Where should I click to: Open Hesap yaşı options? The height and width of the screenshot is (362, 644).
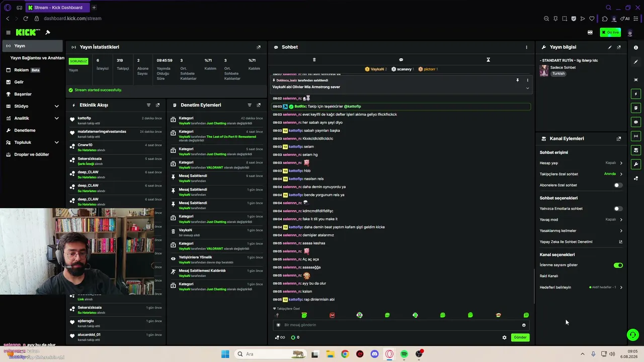coord(581,163)
